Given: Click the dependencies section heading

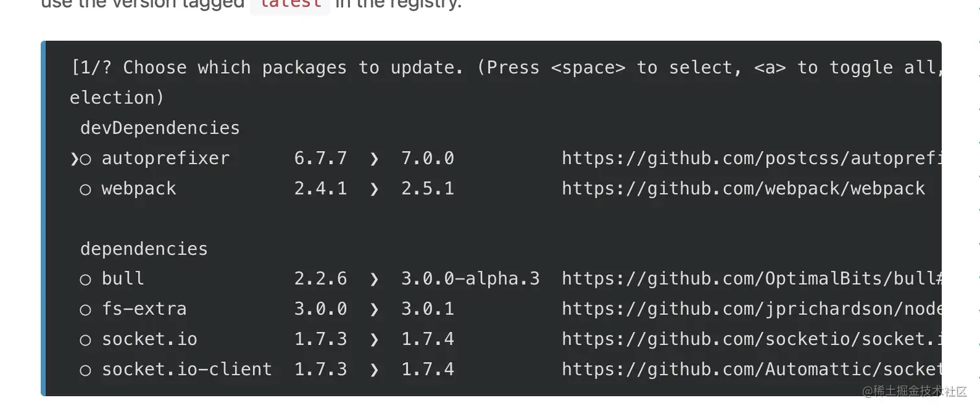Looking at the screenshot, I should coord(144,249).
